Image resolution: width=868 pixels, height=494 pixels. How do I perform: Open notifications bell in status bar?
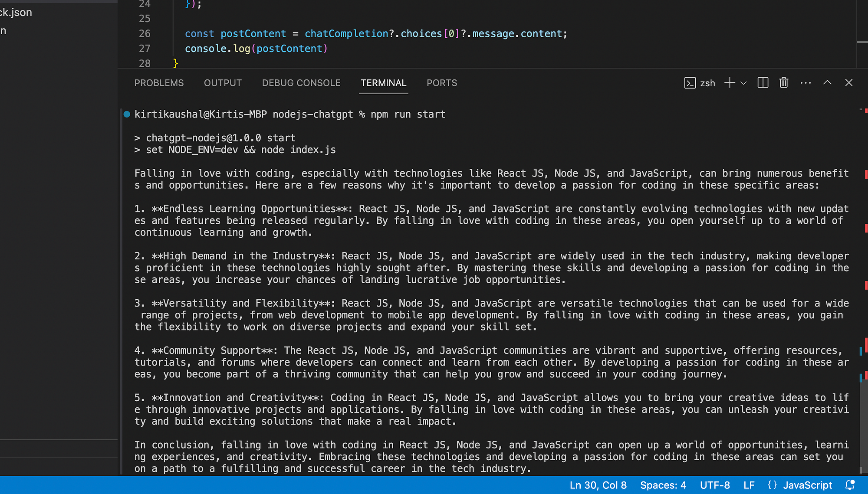(x=850, y=485)
